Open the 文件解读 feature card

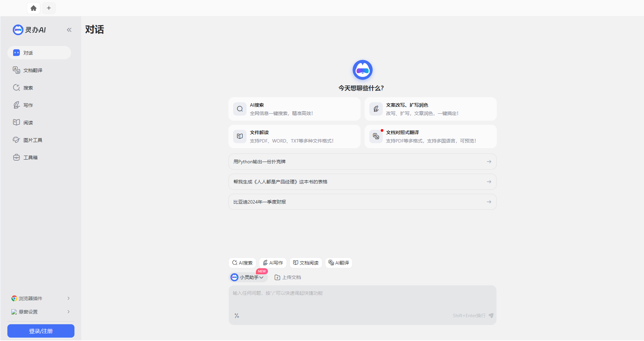click(294, 136)
